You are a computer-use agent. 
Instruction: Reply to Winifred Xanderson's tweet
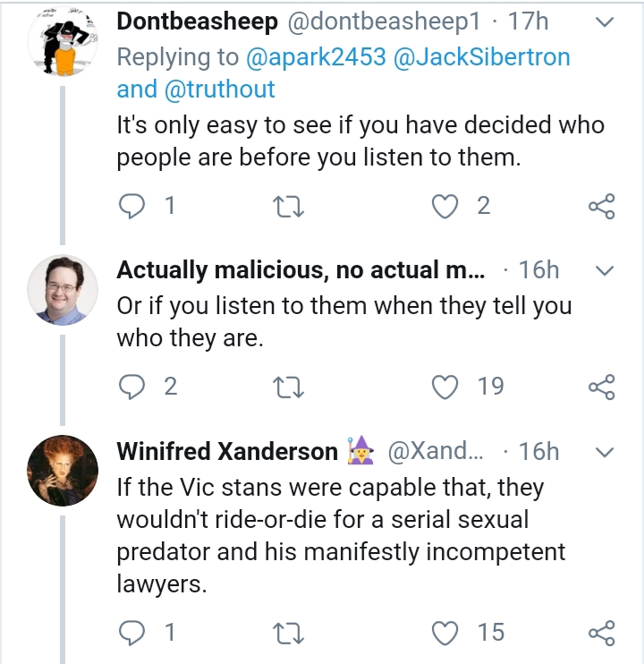[131, 633]
